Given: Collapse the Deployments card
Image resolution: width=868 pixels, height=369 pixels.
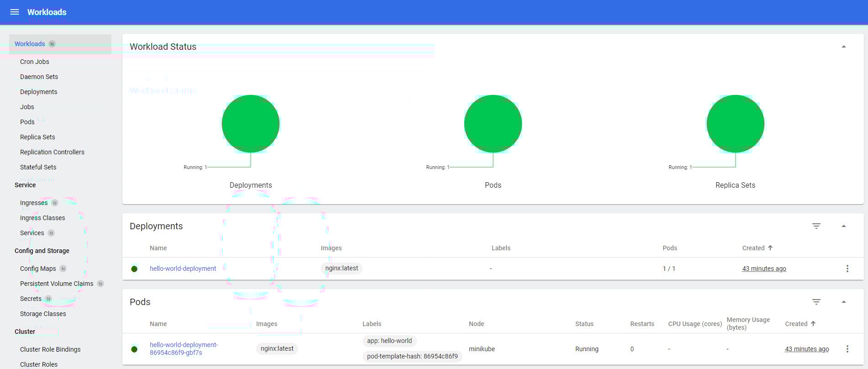Looking at the screenshot, I should [x=844, y=226].
